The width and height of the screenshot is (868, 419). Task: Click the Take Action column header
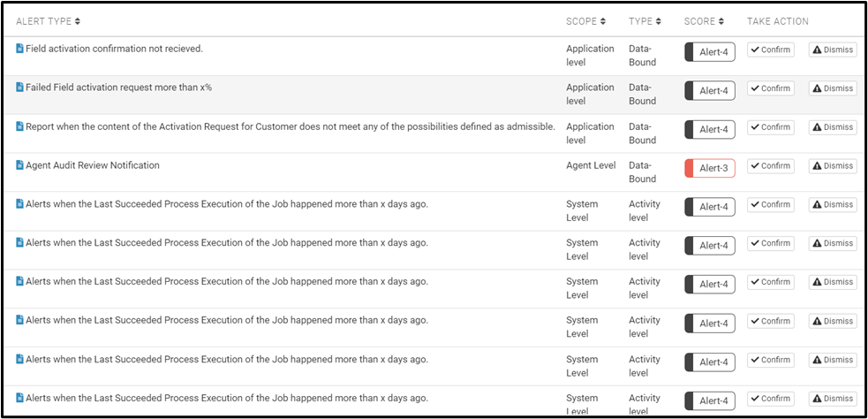pyautogui.click(x=778, y=21)
